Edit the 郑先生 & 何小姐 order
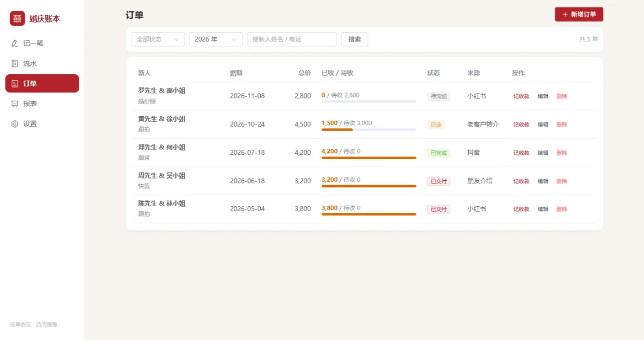This screenshot has width=644, height=340. coord(543,153)
